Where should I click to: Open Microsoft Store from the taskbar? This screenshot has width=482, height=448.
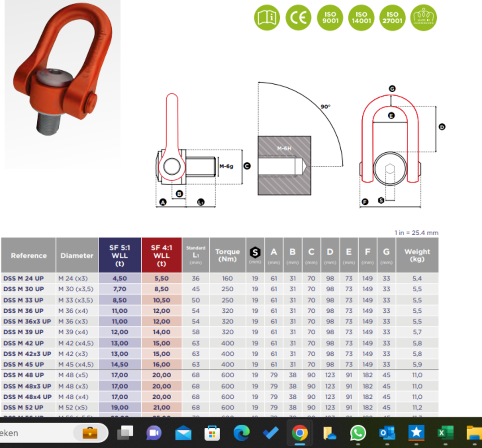[212, 433]
